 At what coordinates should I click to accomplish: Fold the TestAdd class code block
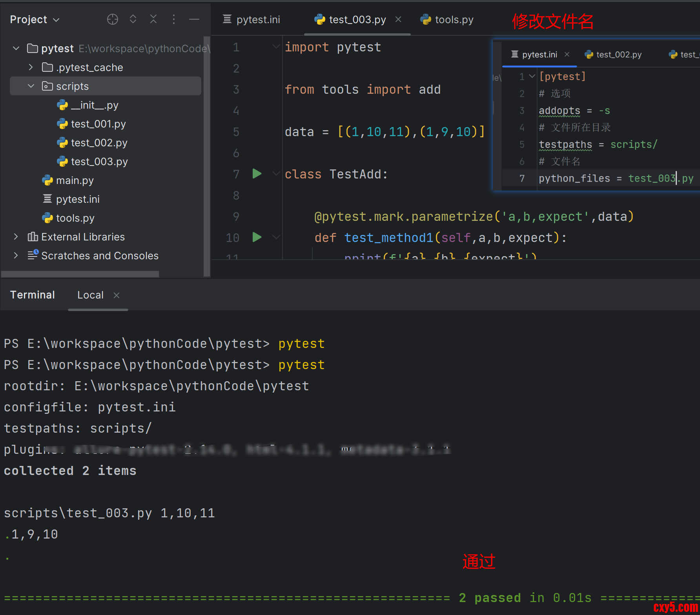point(276,174)
